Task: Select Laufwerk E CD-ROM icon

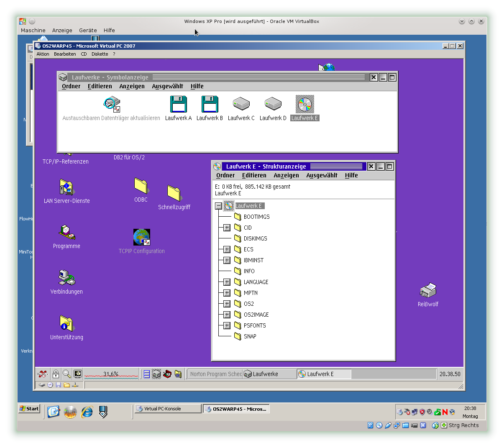Action: 305,104
